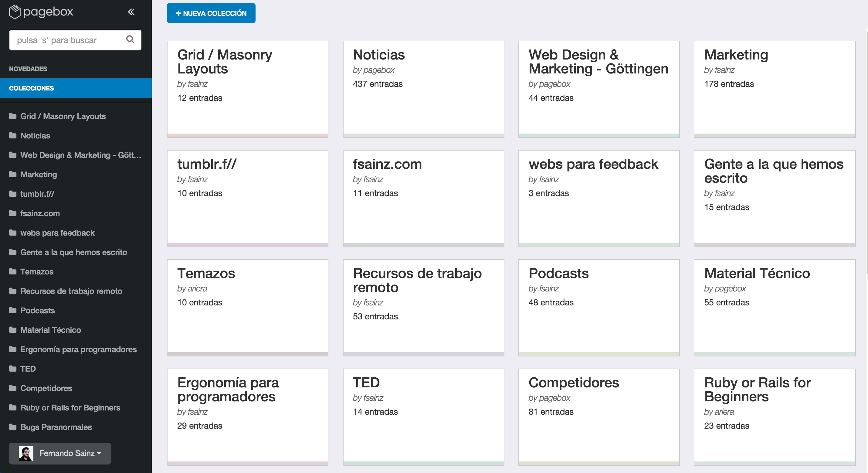
Task: Open Material Técnico in the sidebar list
Action: [51, 330]
